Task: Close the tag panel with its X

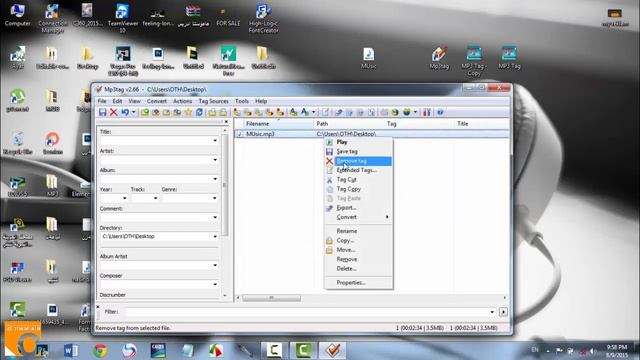Action: [226, 122]
